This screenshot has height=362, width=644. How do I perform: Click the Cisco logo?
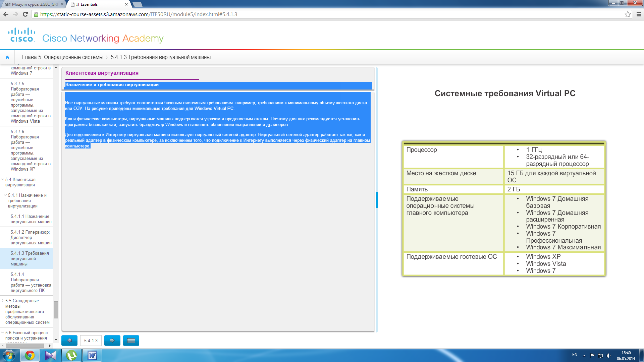(x=22, y=35)
